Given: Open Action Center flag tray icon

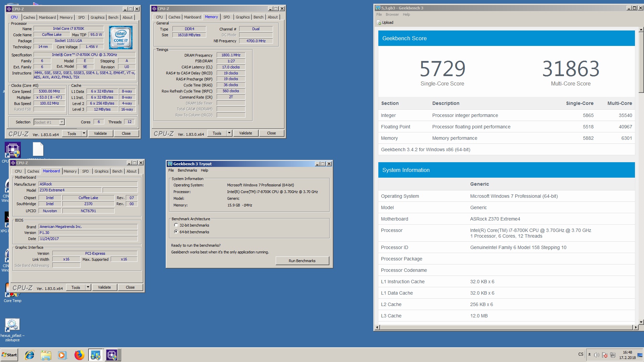Looking at the screenshot, I should click(x=604, y=355).
